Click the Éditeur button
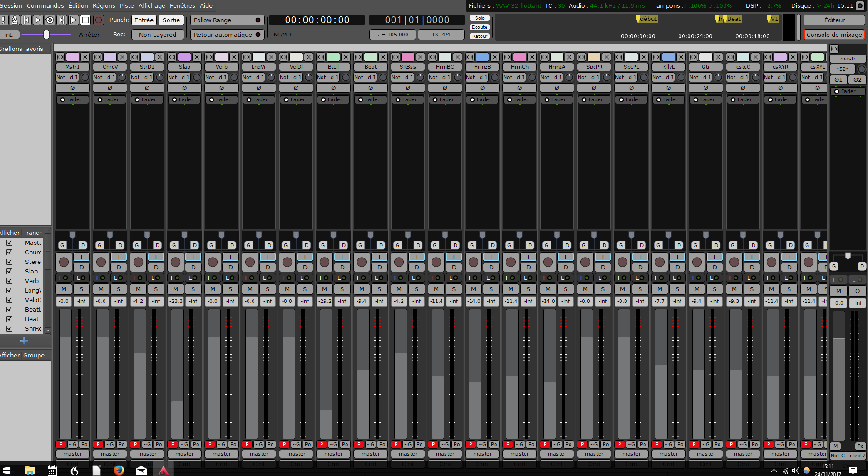The height and width of the screenshot is (476, 868). click(x=834, y=20)
